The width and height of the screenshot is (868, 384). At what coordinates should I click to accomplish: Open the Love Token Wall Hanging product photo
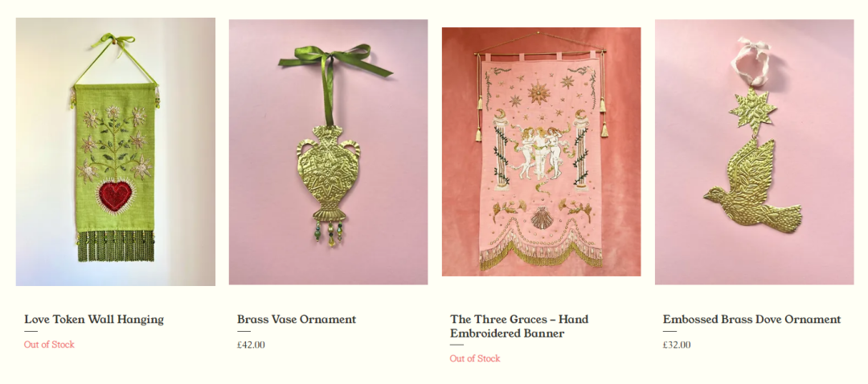(116, 152)
